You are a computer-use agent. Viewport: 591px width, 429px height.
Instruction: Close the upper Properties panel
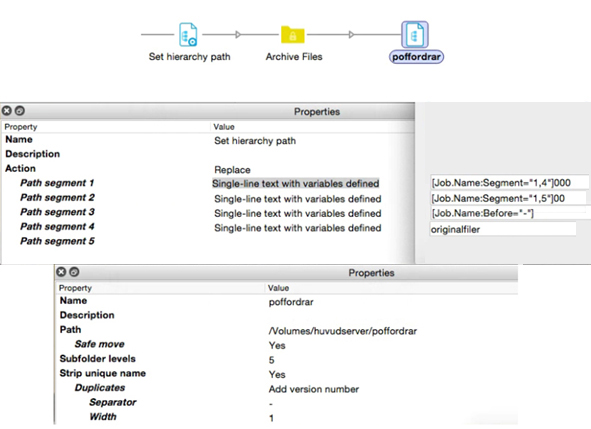[7, 110]
